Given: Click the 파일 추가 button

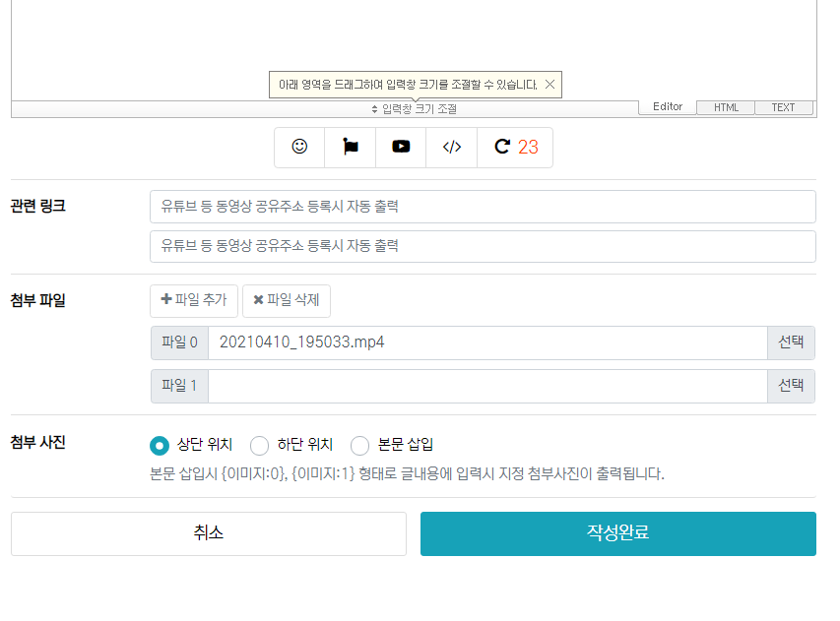Looking at the screenshot, I should [194, 300].
